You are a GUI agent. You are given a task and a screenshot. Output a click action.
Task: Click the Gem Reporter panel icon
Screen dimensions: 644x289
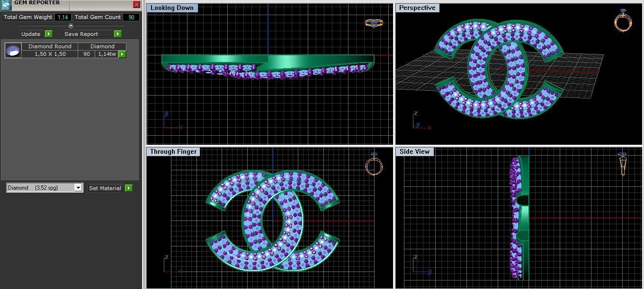[x=5, y=4]
